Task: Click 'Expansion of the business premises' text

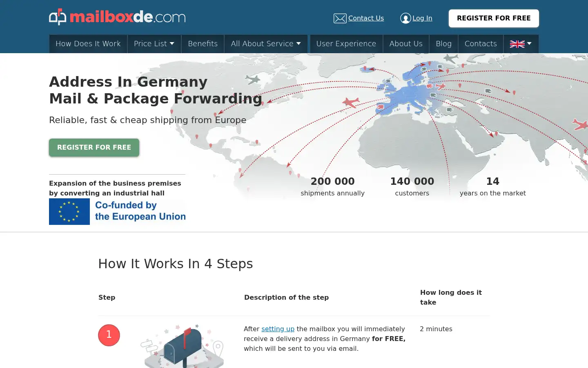Action: (x=115, y=183)
